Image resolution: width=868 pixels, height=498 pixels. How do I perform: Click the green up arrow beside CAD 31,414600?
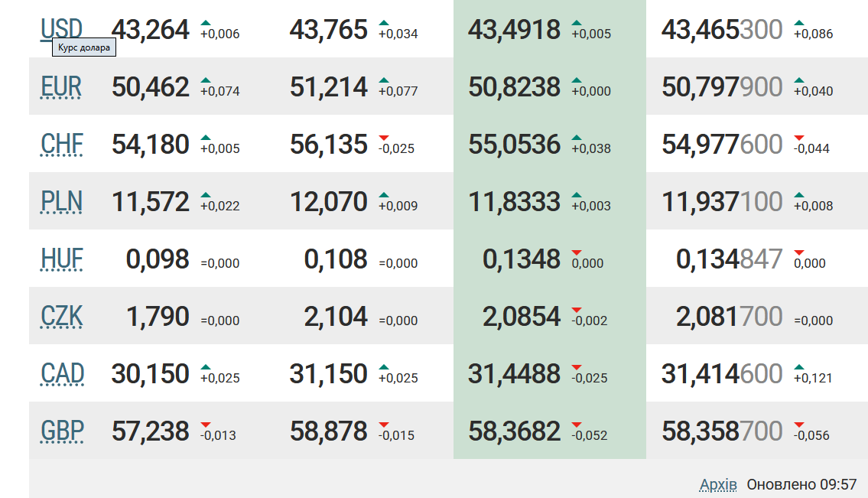(799, 367)
